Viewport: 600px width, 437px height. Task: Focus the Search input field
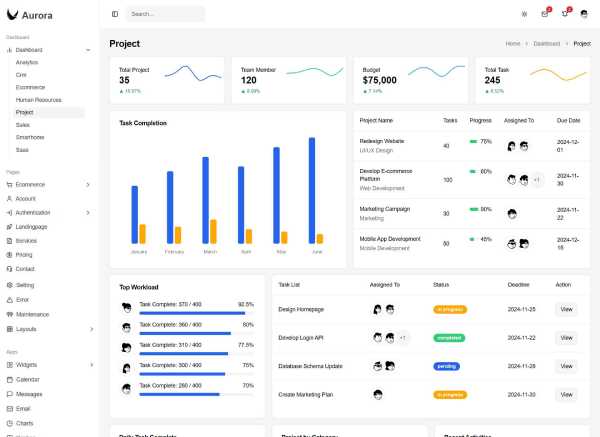[x=165, y=14]
